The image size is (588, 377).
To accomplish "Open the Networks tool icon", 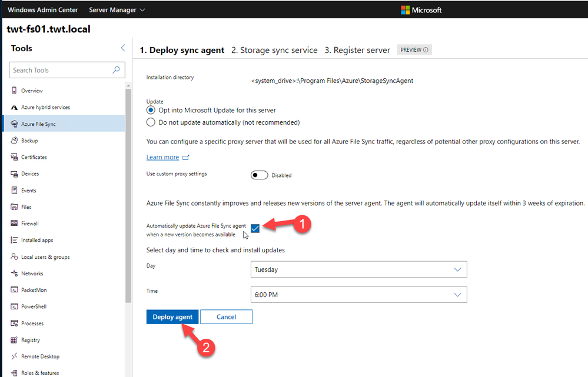I will coord(14,273).
